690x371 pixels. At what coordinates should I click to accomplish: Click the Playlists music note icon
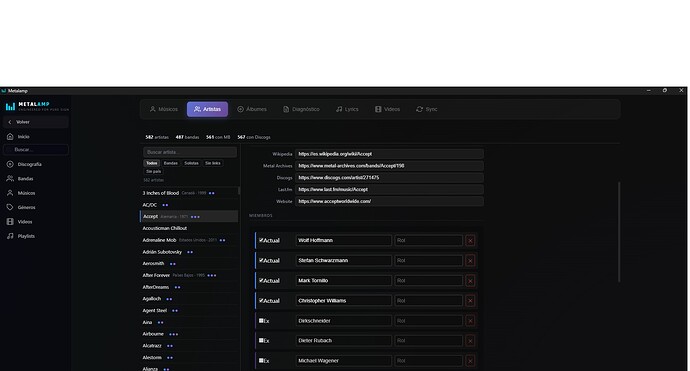(10, 236)
